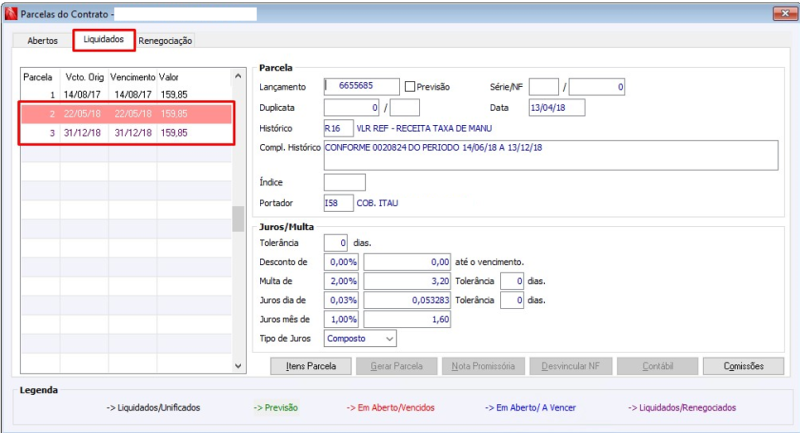
Task: Select parcela 3 row dated 31/12/18
Action: pos(126,133)
